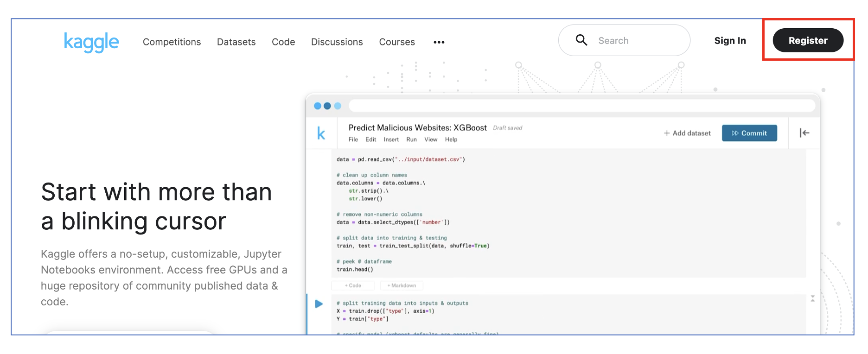The image size is (868, 354).
Task: Collapse the cell using hourglass icon
Action: coord(813,298)
